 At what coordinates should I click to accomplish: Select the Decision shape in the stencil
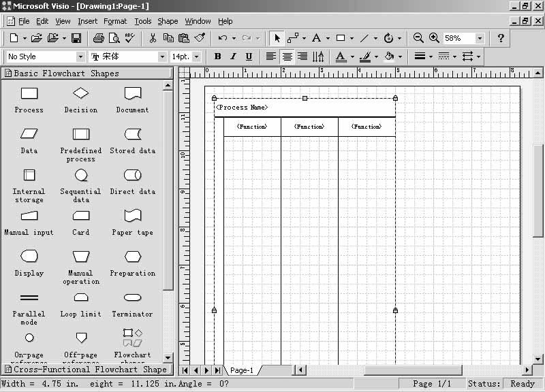pyautogui.click(x=80, y=93)
